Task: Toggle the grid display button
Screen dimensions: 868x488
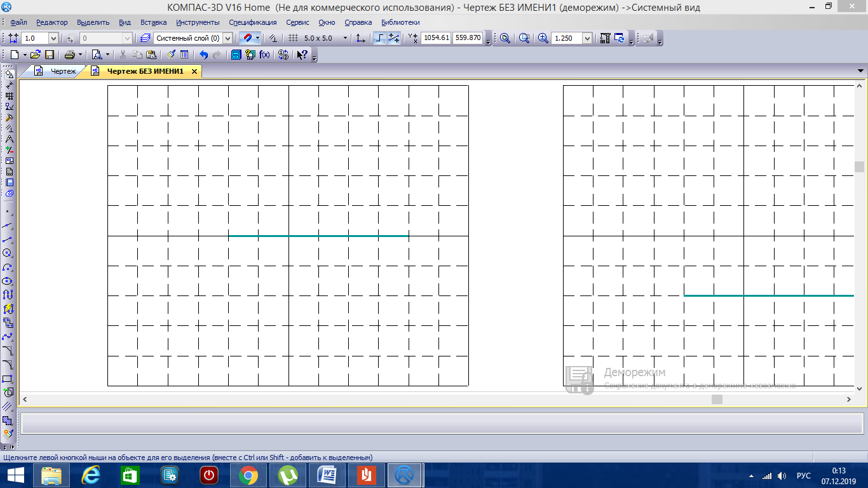Action: pyautogui.click(x=294, y=38)
